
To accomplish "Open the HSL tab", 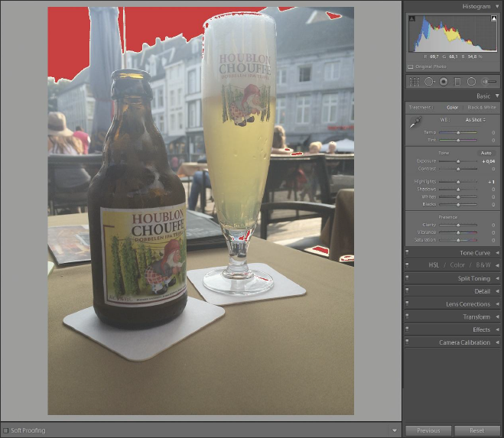I will pyautogui.click(x=434, y=265).
